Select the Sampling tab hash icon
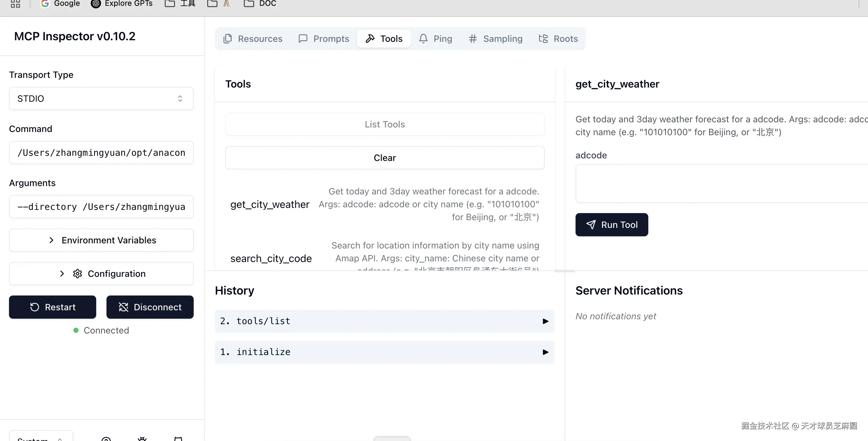Viewport: 868px width, 441px height. (x=472, y=39)
